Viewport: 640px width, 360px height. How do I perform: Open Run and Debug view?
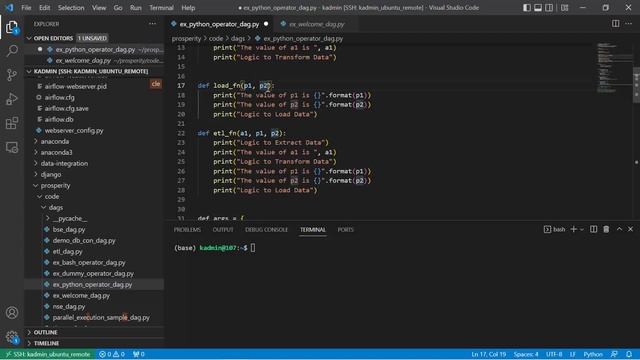coord(12,99)
